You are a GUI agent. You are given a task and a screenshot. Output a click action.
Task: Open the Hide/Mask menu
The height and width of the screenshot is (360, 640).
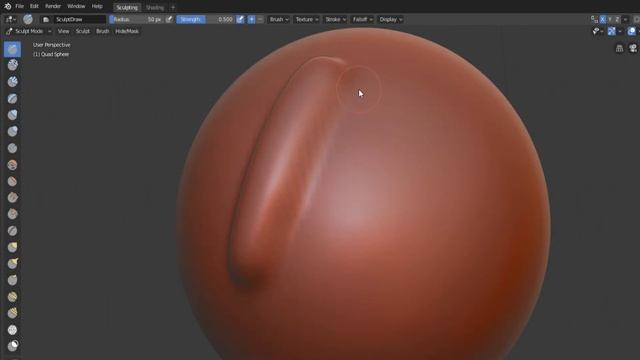click(127, 31)
